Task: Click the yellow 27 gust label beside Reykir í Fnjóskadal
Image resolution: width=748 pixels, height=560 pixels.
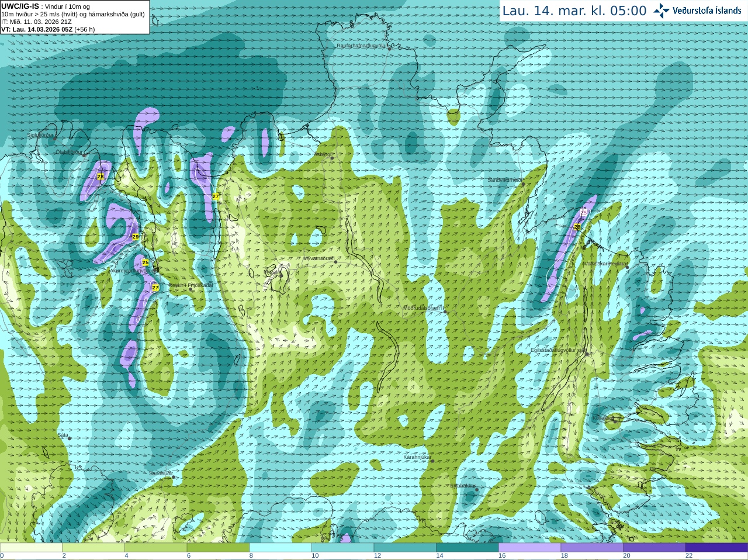Action: tap(155, 287)
